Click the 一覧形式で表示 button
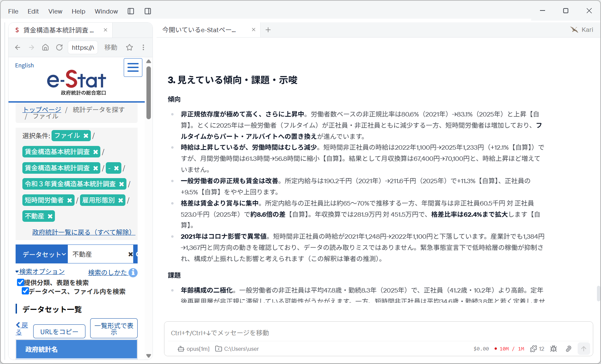The height and width of the screenshot is (364, 601). coord(114,328)
